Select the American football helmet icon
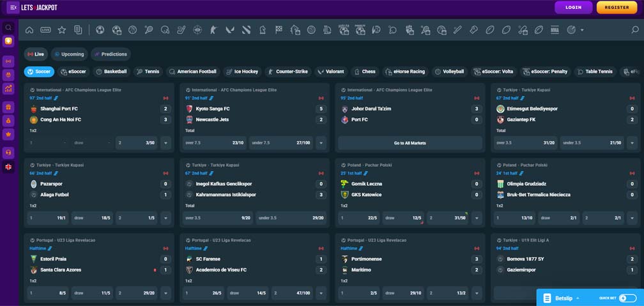This screenshot has height=306, width=644. pyautogui.click(x=165, y=30)
